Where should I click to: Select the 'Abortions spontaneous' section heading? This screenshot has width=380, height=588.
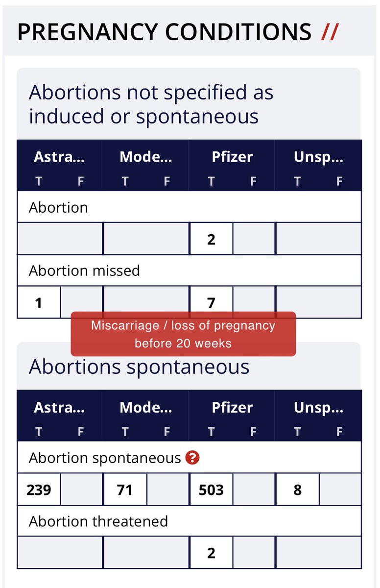[x=139, y=367]
